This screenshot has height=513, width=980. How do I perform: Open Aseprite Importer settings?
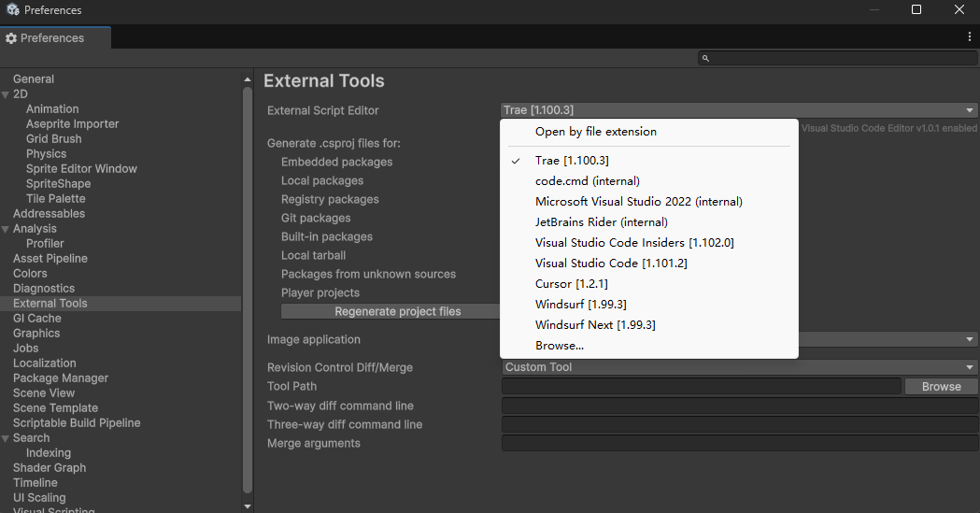(x=73, y=124)
